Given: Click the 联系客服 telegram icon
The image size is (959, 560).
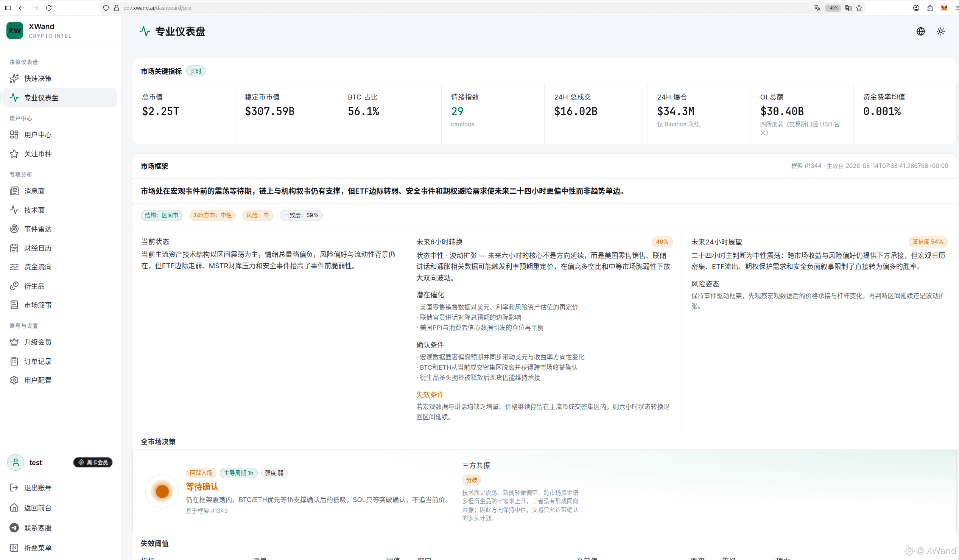Looking at the screenshot, I should tap(14, 528).
